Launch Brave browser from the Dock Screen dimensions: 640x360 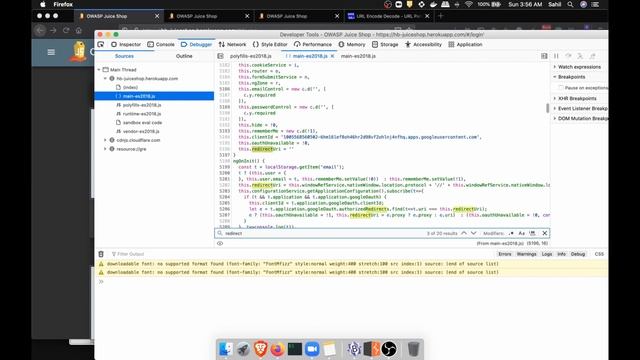(x=260, y=349)
